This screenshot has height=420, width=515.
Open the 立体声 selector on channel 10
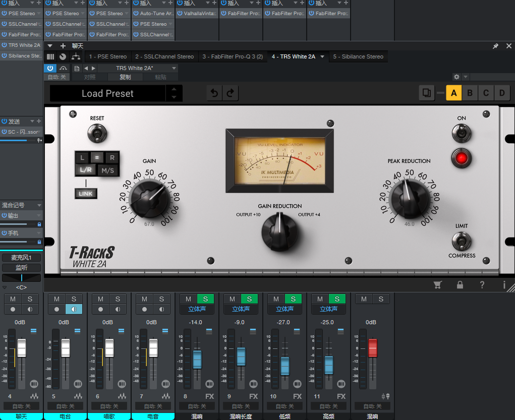point(285,310)
